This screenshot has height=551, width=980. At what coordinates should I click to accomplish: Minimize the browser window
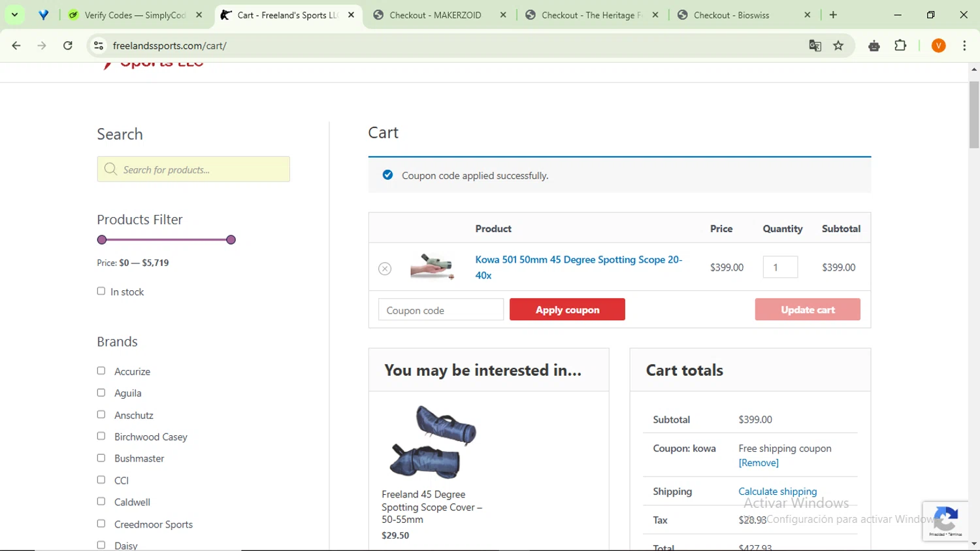[x=898, y=15]
